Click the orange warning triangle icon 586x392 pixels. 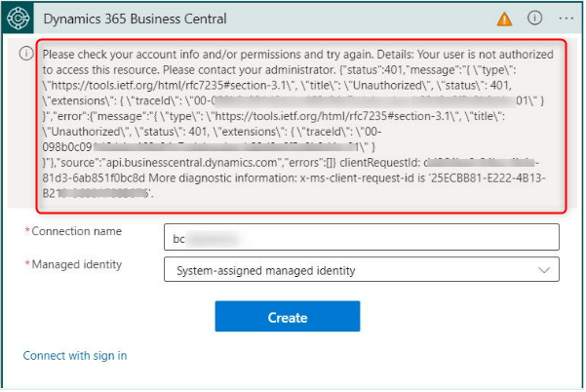pos(504,19)
